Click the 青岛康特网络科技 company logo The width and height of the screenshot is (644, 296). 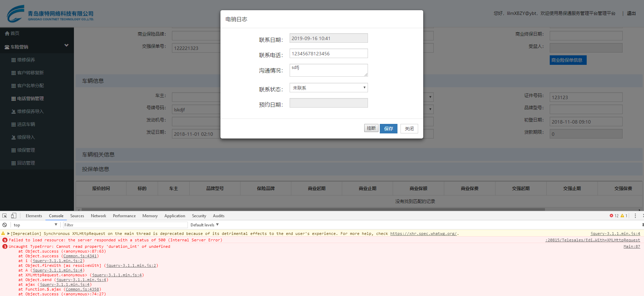[x=50, y=14]
